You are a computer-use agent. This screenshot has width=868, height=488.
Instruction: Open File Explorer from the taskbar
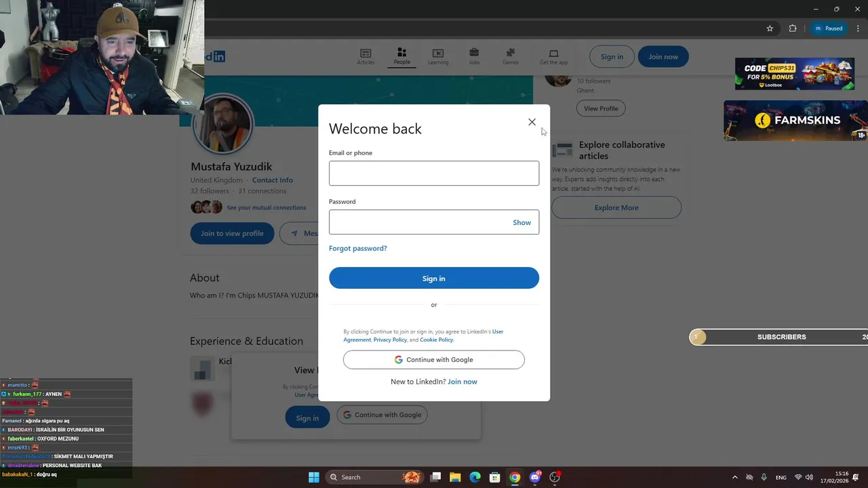tap(455, 477)
